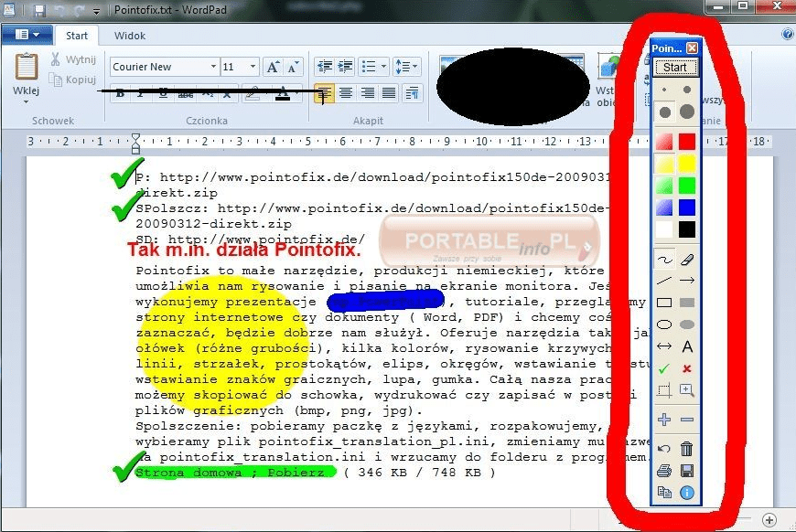Toggle center text alignment
Screen dimensions: 796x532
click(x=346, y=93)
